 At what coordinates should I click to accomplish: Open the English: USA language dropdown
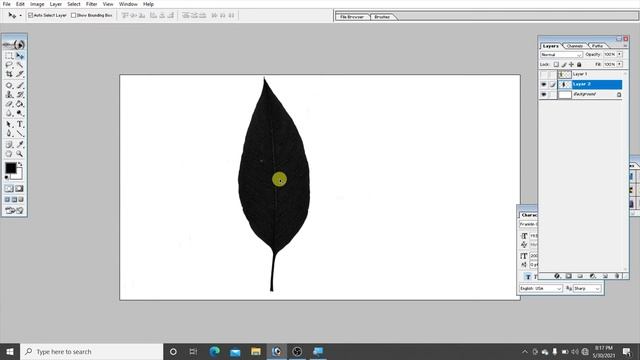541,288
